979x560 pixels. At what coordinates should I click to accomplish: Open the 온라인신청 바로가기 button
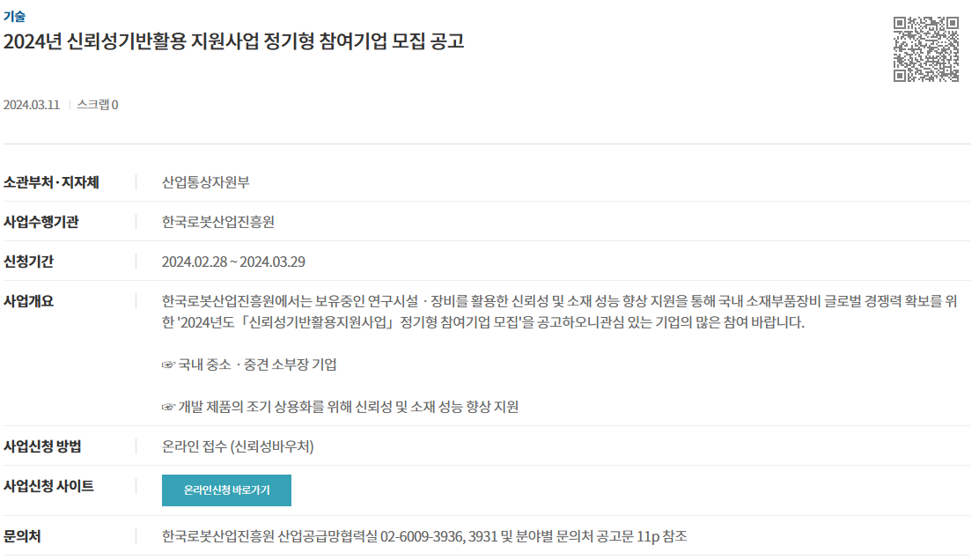(226, 490)
